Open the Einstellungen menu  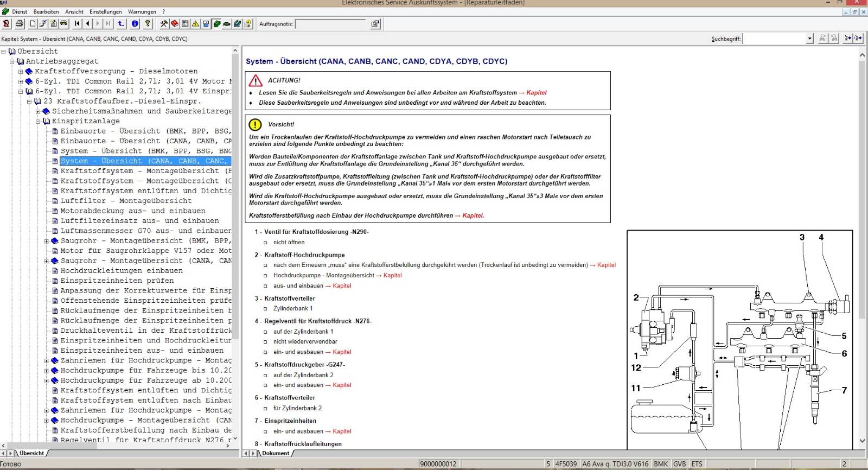point(106,11)
